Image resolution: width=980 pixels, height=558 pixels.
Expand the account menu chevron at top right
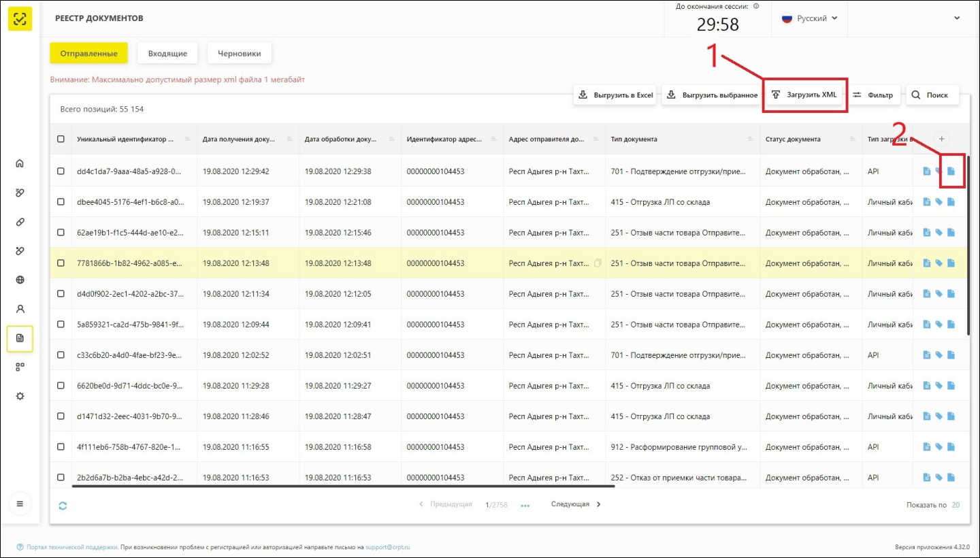[958, 18]
